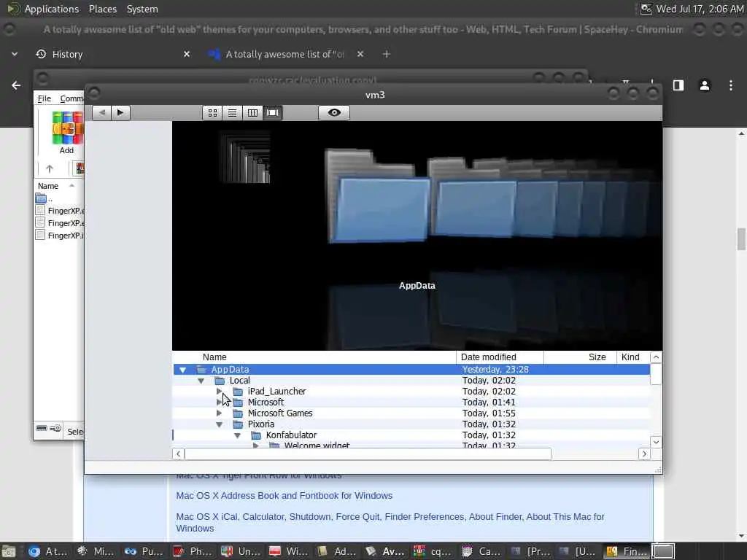This screenshot has width=747, height=560.
Task: Open the Commands menu in the WinRAR window
Action: [x=71, y=98]
